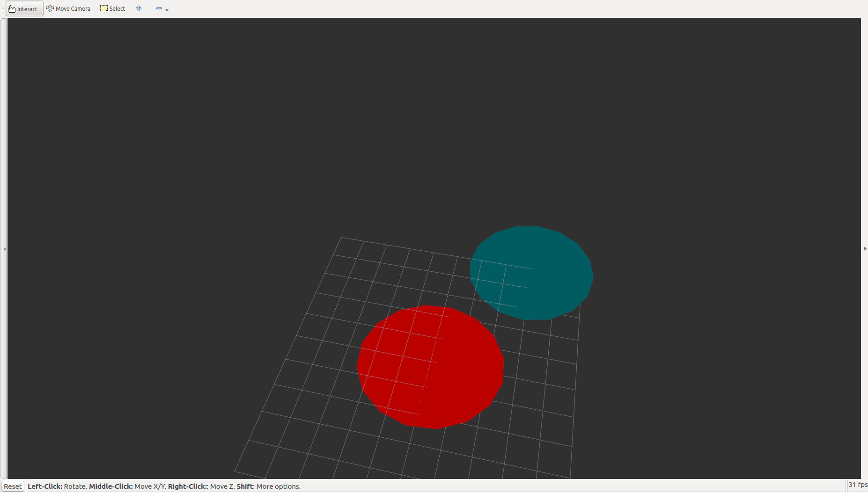Expand the hidden right side panel
Screen dimensions: 868x493
[865, 249]
